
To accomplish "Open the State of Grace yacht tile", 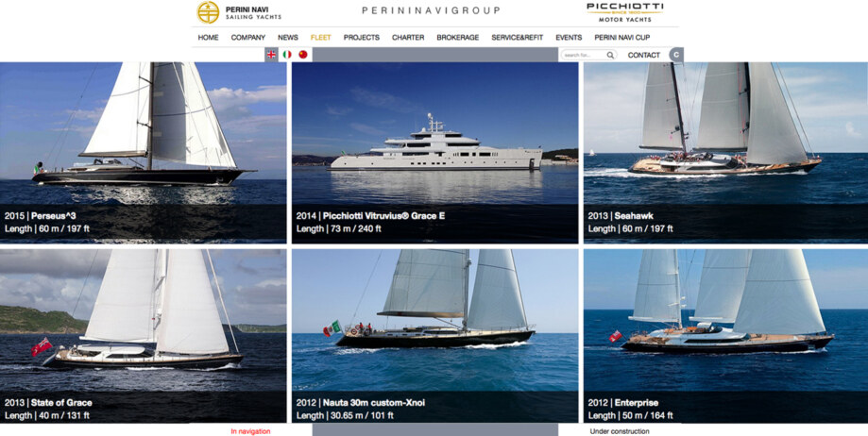I will pyautogui.click(x=144, y=336).
